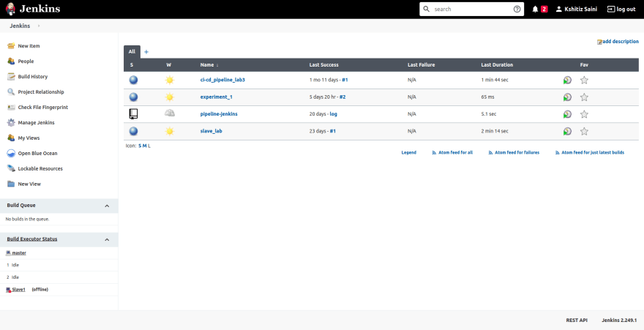Screen dimensions: 644x330
Task: Favorite the slave_lab job star
Action: tap(584, 132)
